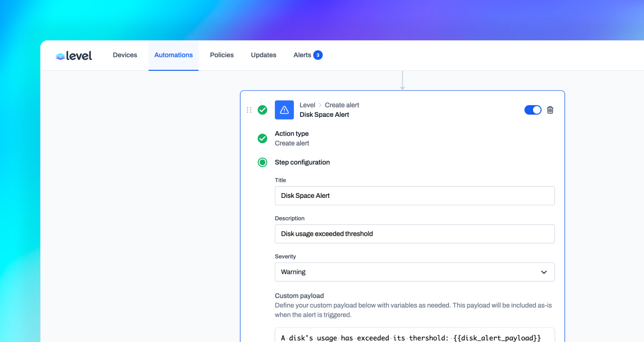644x342 pixels.
Task: Disable the Disk Space Alert step toggle
Action: (533, 110)
